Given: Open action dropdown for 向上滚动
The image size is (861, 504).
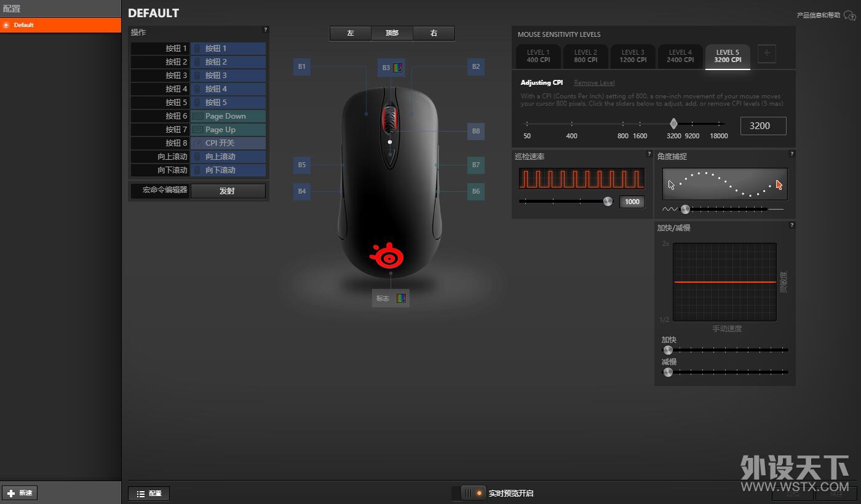Looking at the screenshot, I should pos(228,157).
